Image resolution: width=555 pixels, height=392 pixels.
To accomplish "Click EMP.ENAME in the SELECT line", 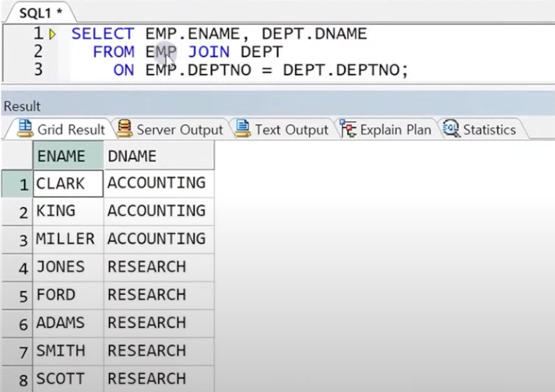I will (x=193, y=34).
